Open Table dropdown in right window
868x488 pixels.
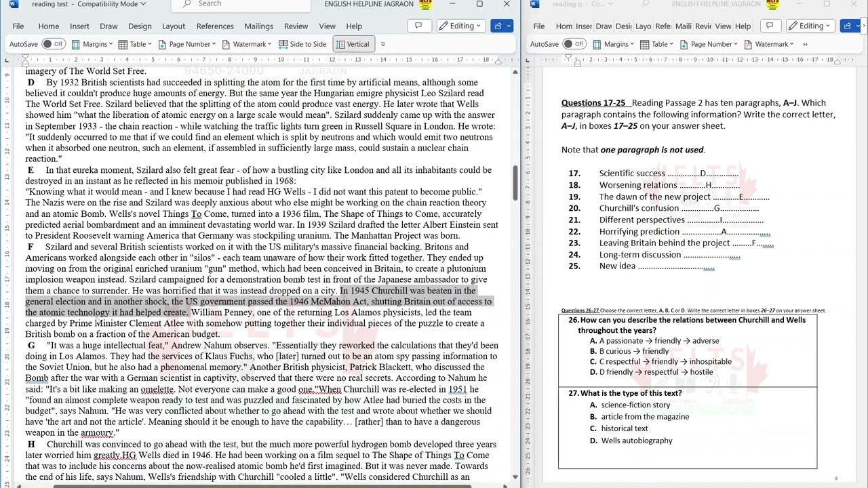(x=657, y=44)
